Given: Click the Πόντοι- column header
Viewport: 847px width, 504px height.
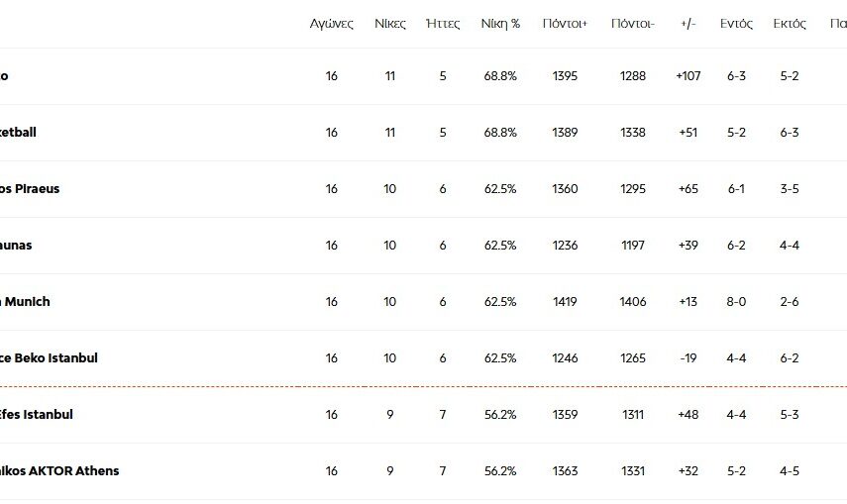Looking at the screenshot, I should pos(632,24).
